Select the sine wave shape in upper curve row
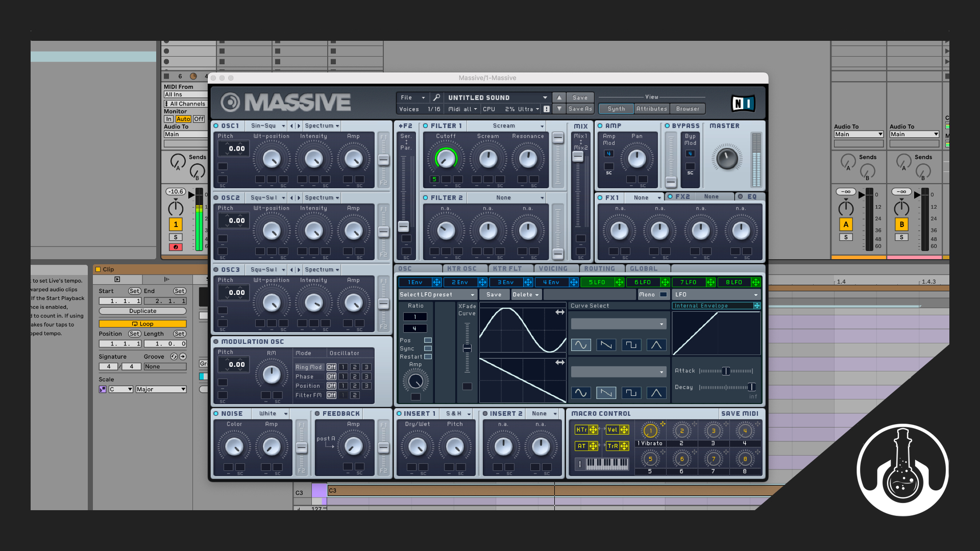The image size is (980, 551). pos(581,345)
